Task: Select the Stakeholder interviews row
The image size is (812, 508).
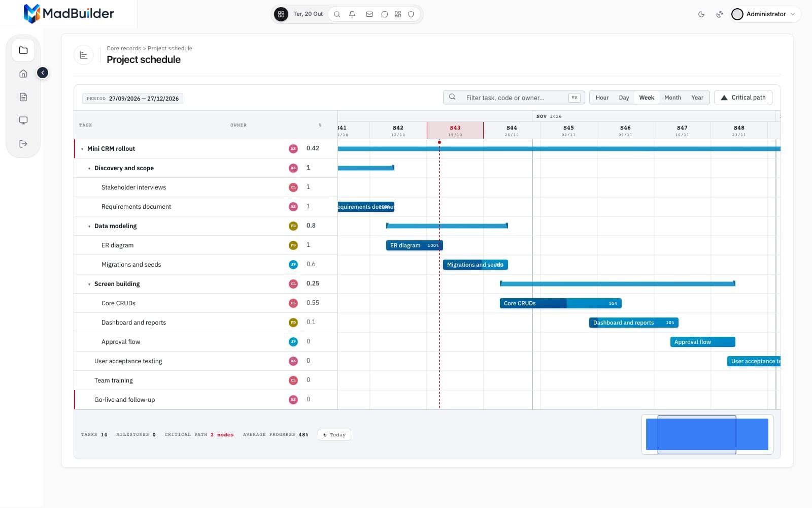Action: (206, 187)
